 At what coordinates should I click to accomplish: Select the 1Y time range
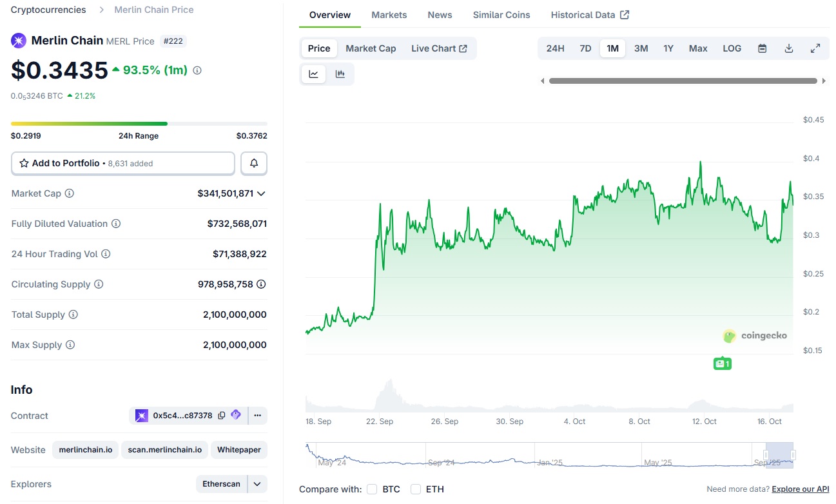668,48
